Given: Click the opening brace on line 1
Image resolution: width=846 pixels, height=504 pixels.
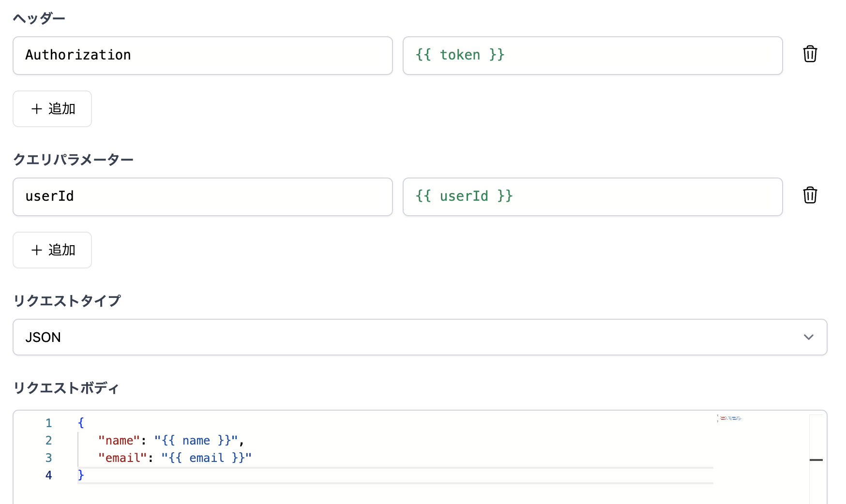Looking at the screenshot, I should click(81, 423).
